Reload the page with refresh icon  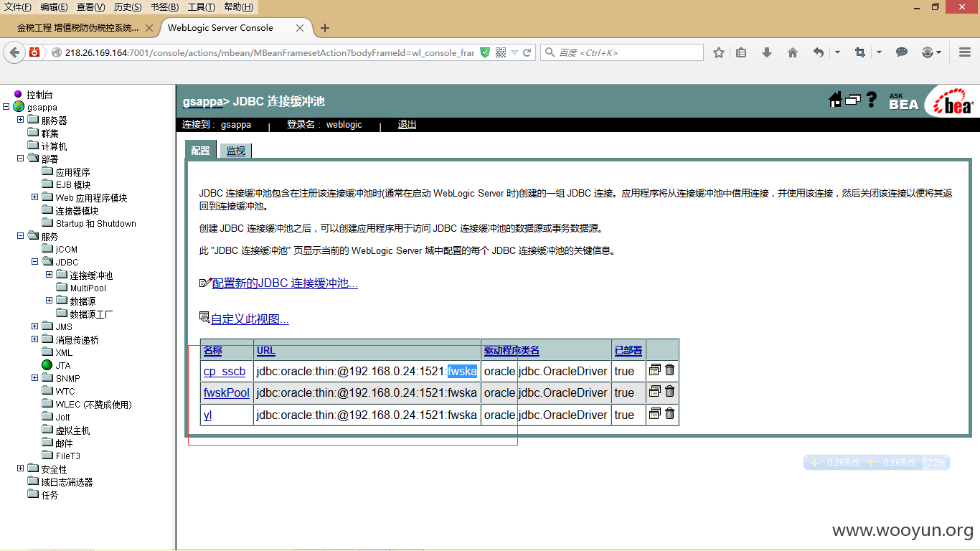pyautogui.click(x=527, y=52)
